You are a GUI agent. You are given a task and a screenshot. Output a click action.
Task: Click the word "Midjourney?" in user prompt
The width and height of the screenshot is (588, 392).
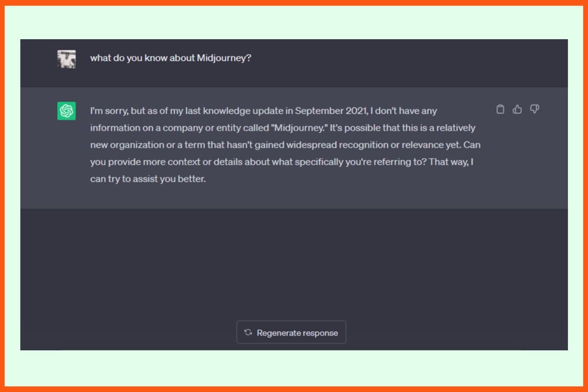tap(224, 58)
